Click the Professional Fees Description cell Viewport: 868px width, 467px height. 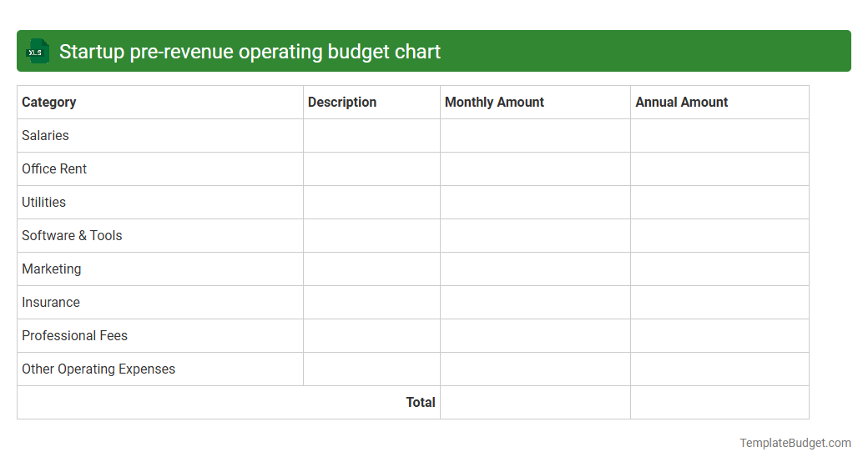pyautogui.click(x=371, y=336)
